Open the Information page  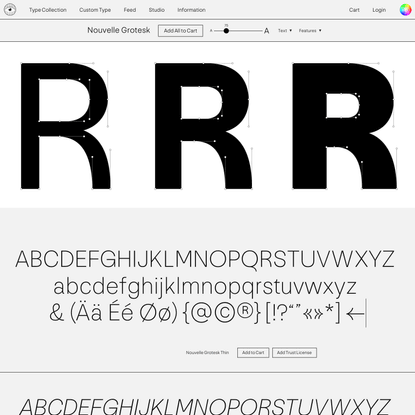(x=191, y=10)
